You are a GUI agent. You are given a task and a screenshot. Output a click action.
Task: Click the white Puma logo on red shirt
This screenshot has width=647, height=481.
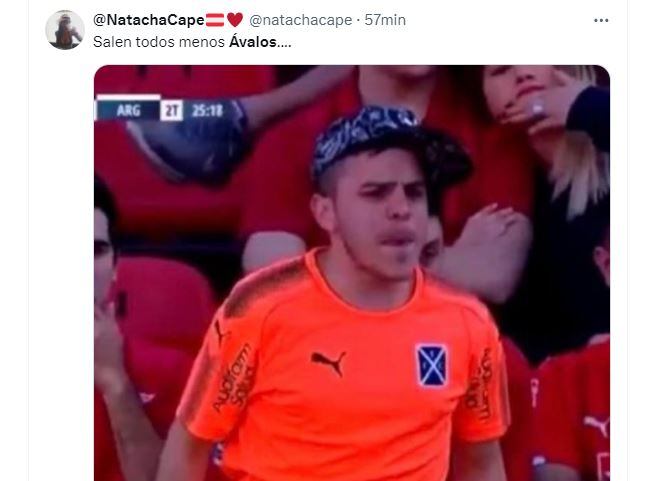click(x=596, y=425)
